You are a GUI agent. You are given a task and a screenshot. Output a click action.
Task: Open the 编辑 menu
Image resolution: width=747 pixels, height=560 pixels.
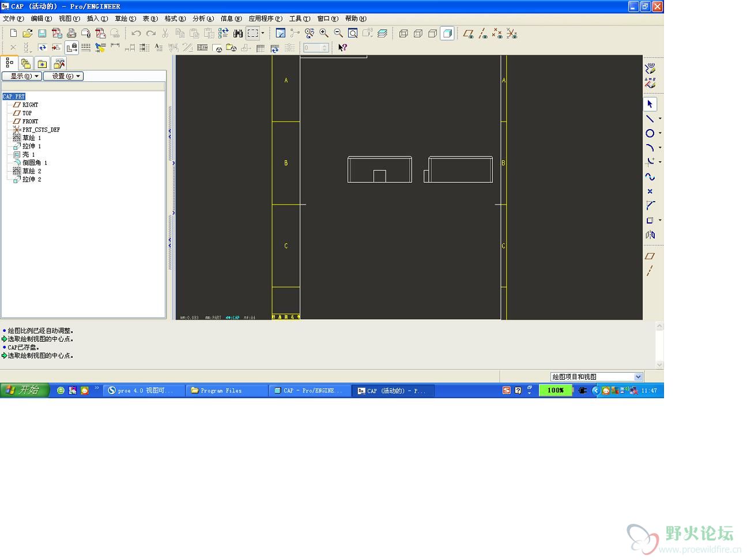[x=41, y=18]
